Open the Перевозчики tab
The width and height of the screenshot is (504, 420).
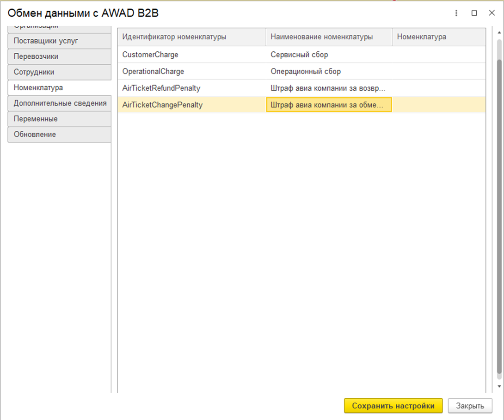[59, 56]
